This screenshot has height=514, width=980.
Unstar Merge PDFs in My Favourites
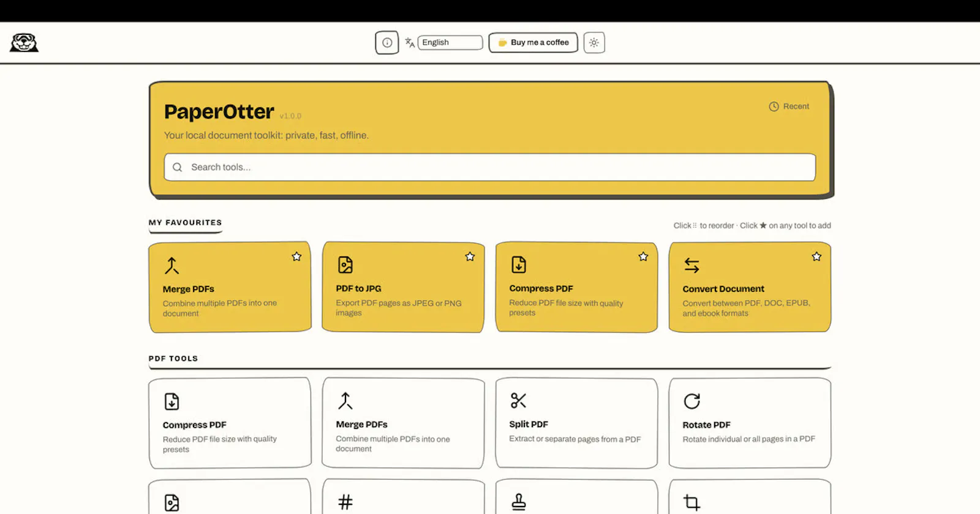[296, 256]
